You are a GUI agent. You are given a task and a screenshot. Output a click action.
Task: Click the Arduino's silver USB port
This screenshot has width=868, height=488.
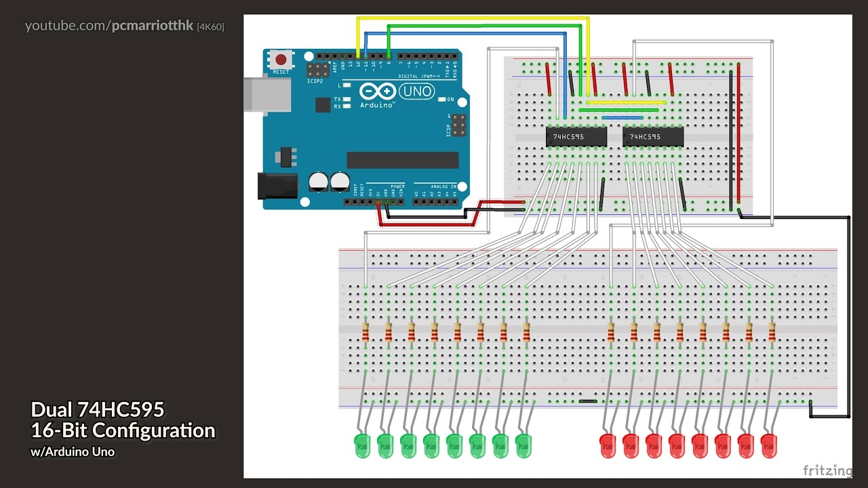[x=267, y=94]
